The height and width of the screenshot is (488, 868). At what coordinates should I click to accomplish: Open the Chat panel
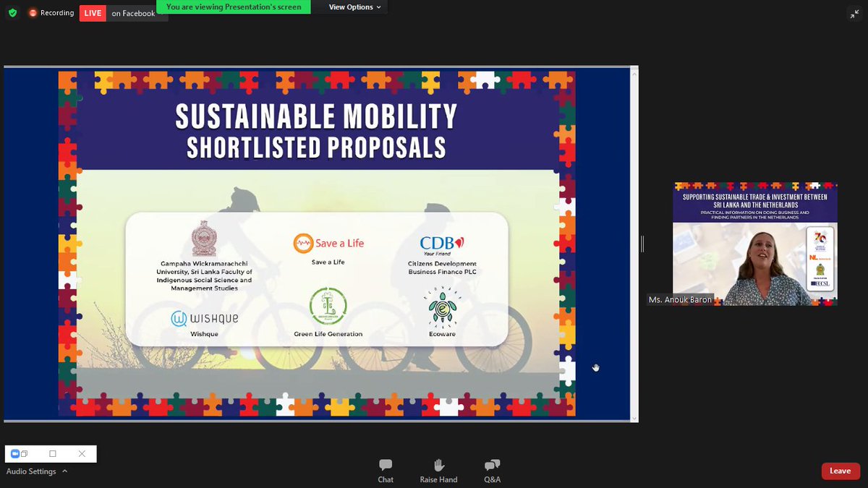coord(386,471)
